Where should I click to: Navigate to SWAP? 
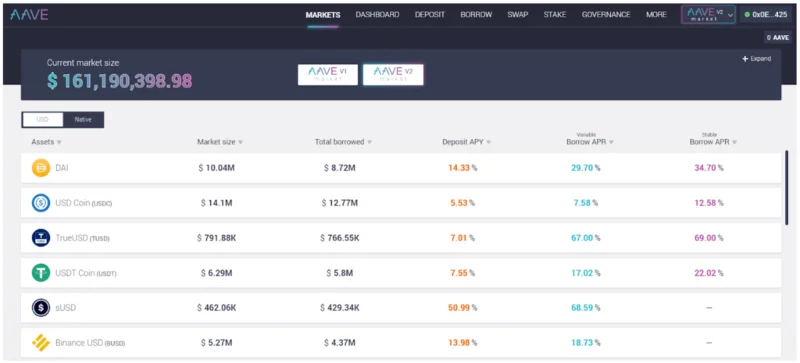pyautogui.click(x=518, y=15)
